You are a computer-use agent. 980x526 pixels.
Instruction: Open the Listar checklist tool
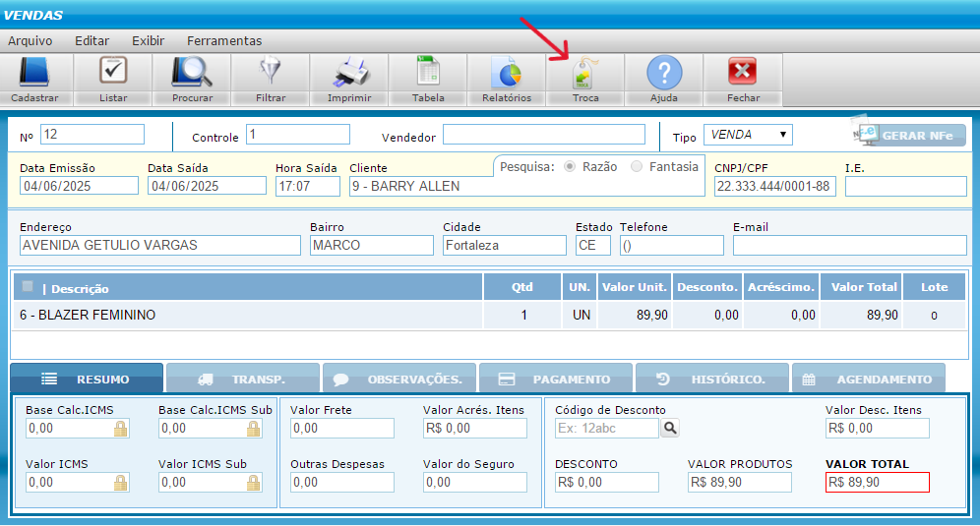113,74
